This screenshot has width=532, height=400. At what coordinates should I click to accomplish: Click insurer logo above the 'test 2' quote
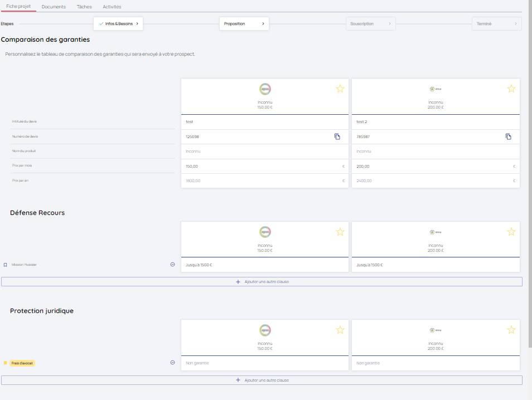coord(436,89)
